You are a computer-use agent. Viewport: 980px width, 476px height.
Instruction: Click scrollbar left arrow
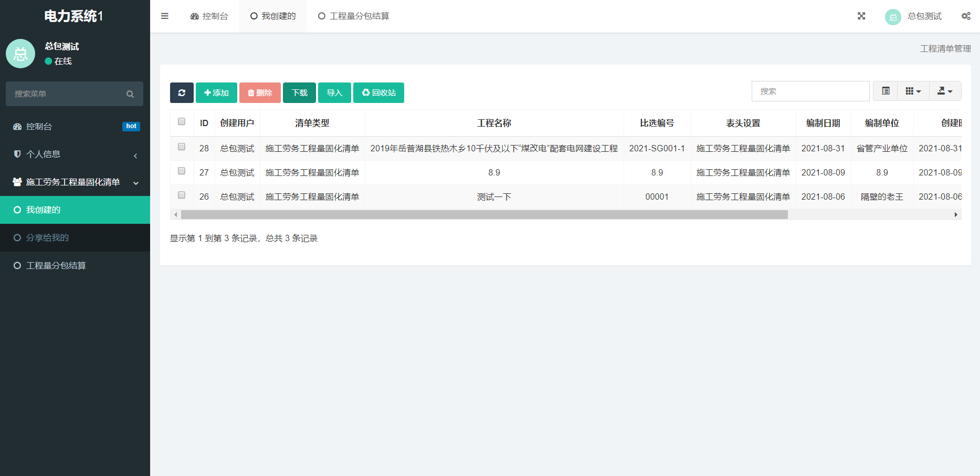[x=176, y=214]
